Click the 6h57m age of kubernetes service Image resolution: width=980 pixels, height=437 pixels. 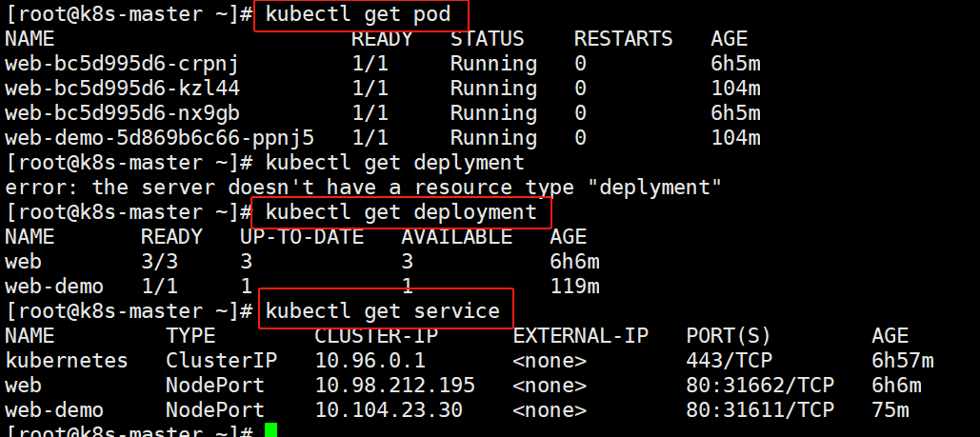coord(903,361)
